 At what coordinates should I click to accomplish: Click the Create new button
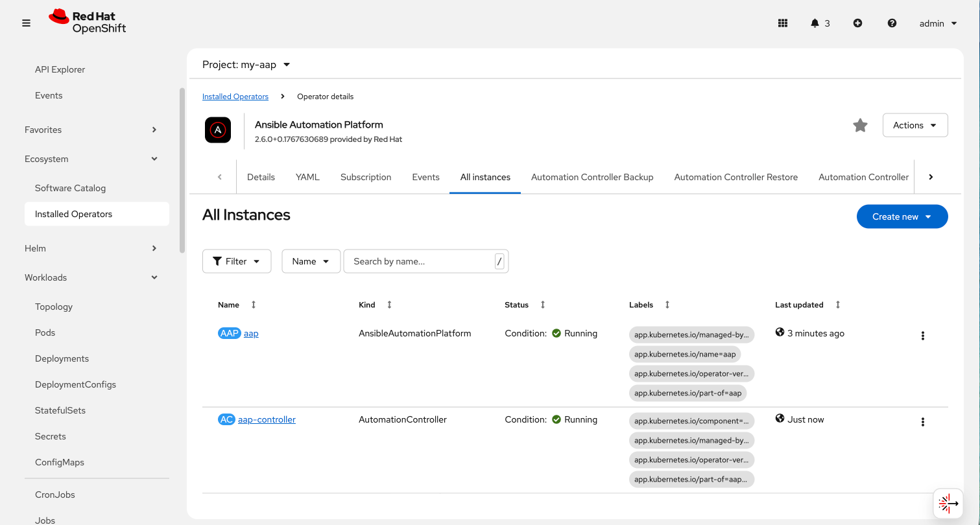click(x=902, y=216)
